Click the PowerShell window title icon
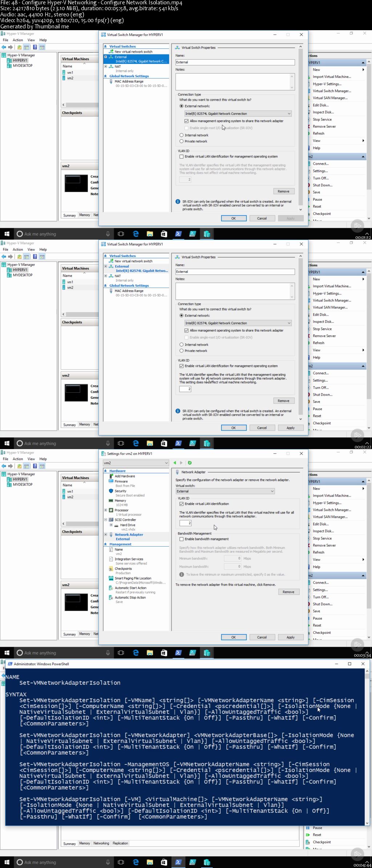The height and width of the screenshot is (868, 372). tap(10, 664)
